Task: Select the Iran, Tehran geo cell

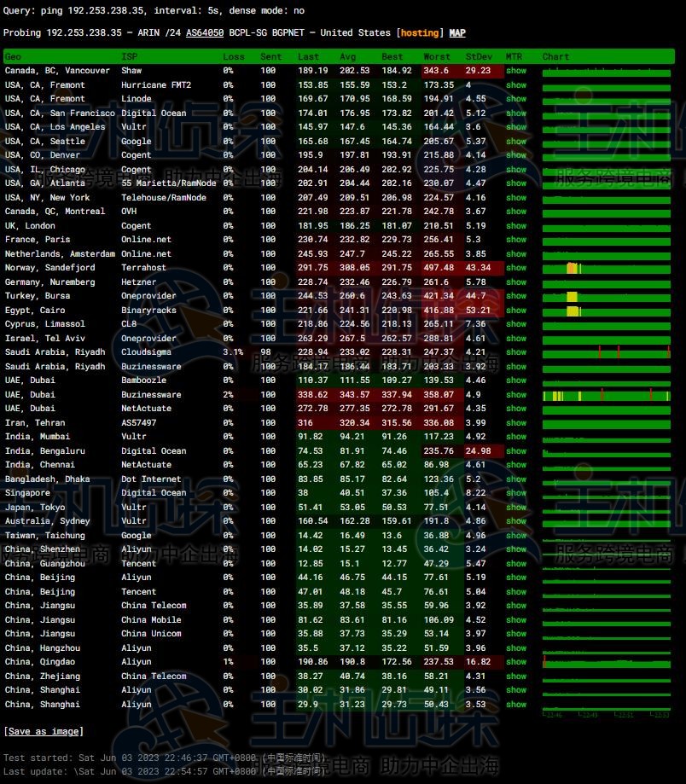Action: [35, 423]
